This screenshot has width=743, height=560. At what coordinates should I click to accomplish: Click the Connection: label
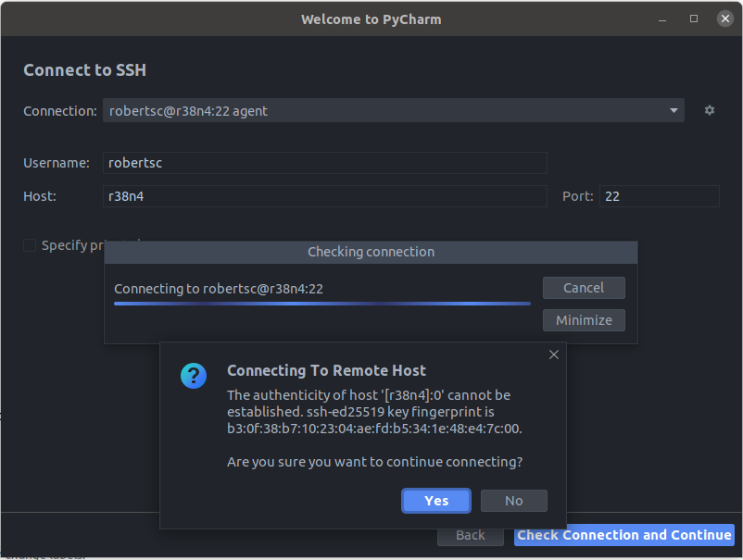tap(60, 111)
